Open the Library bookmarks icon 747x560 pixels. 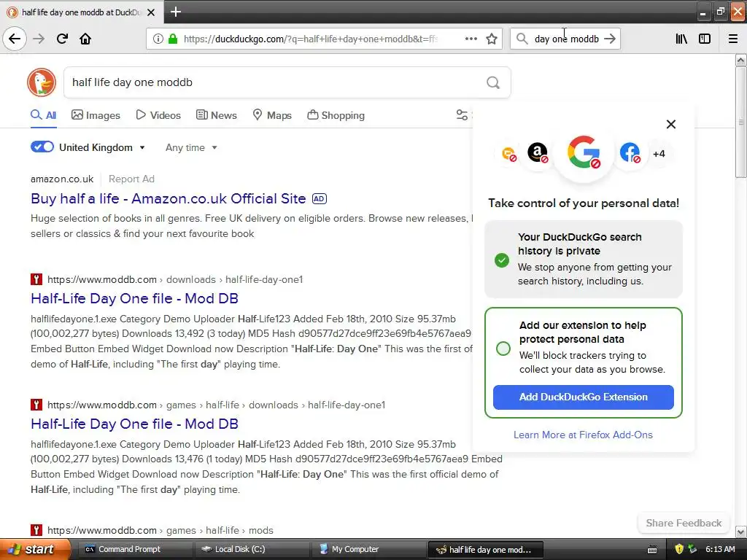pyautogui.click(x=681, y=39)
